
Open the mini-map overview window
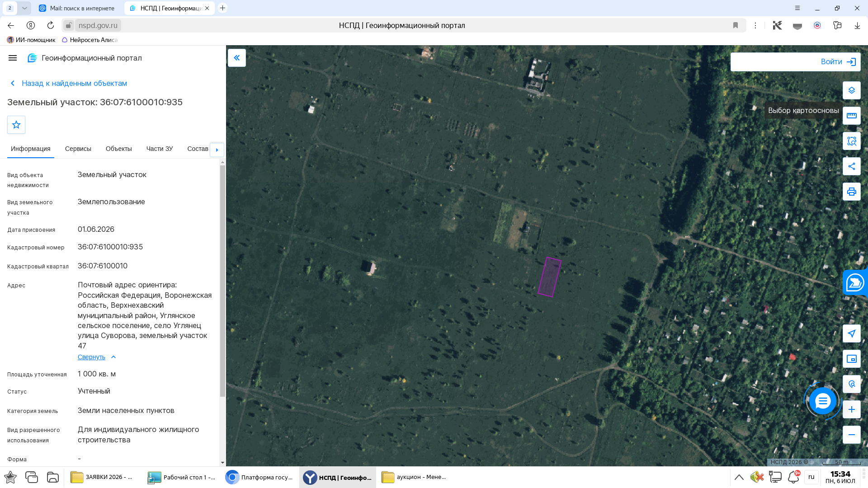pyautogui.click(x=852, y=359)
